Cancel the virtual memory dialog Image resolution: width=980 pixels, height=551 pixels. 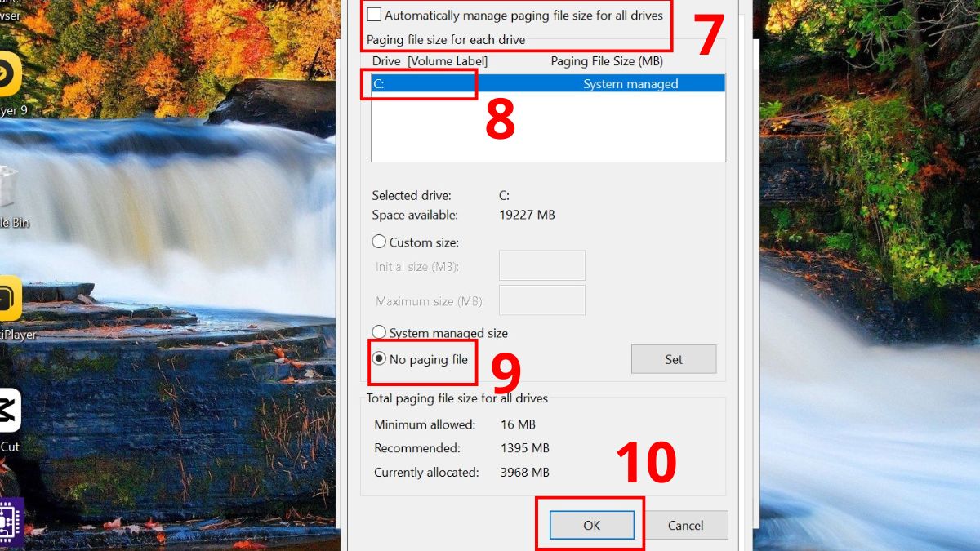tap(686, 526)
